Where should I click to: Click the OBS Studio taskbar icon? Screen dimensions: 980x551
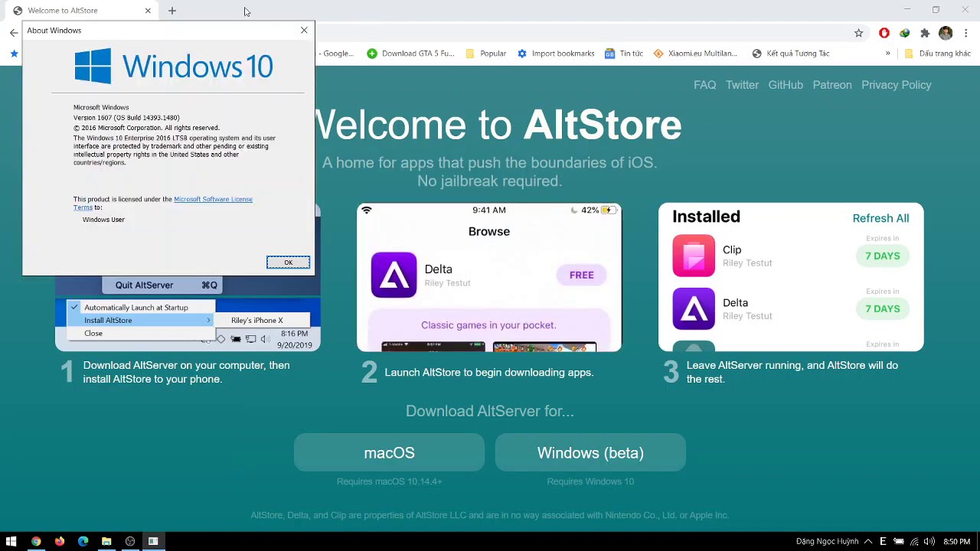130,541
